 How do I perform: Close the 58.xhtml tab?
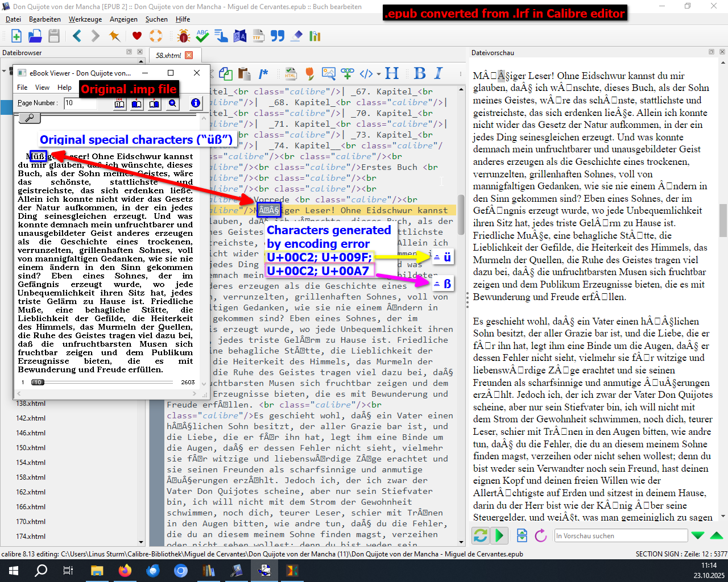click(189, 55)
